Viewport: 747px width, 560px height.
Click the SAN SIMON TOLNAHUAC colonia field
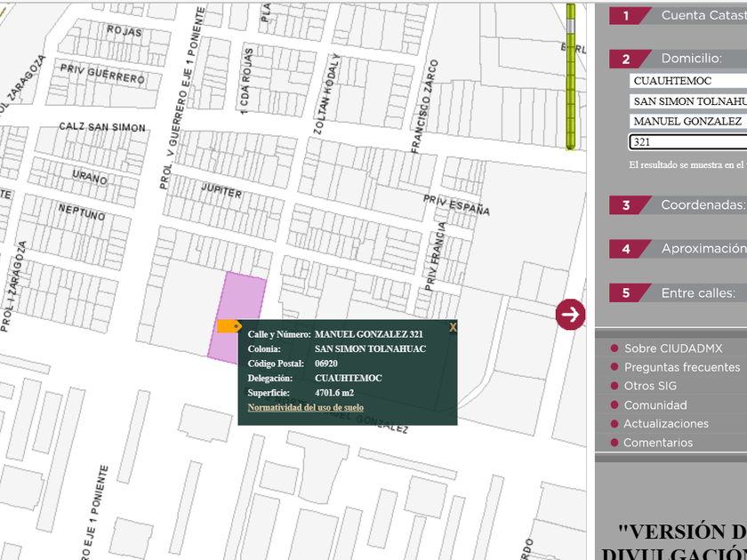pos(687,101)
